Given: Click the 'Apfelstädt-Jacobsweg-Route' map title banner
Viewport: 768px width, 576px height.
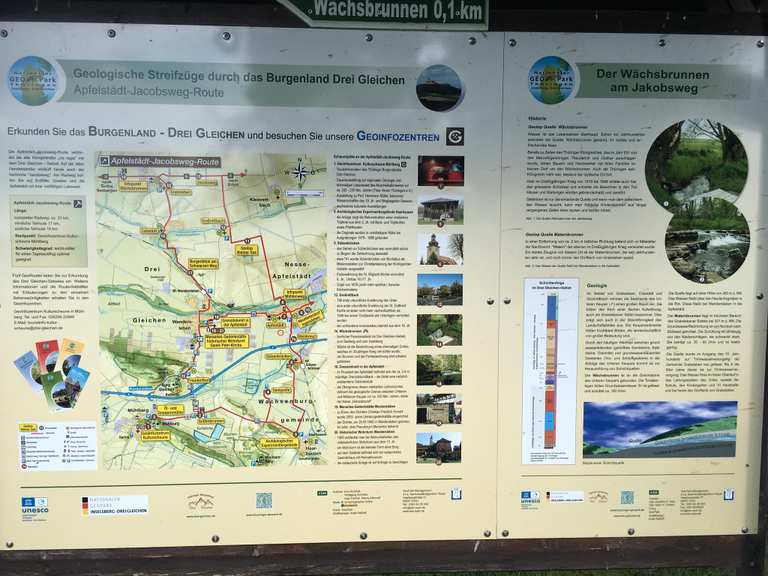Looking at the screenshot, I should [160, 162].
